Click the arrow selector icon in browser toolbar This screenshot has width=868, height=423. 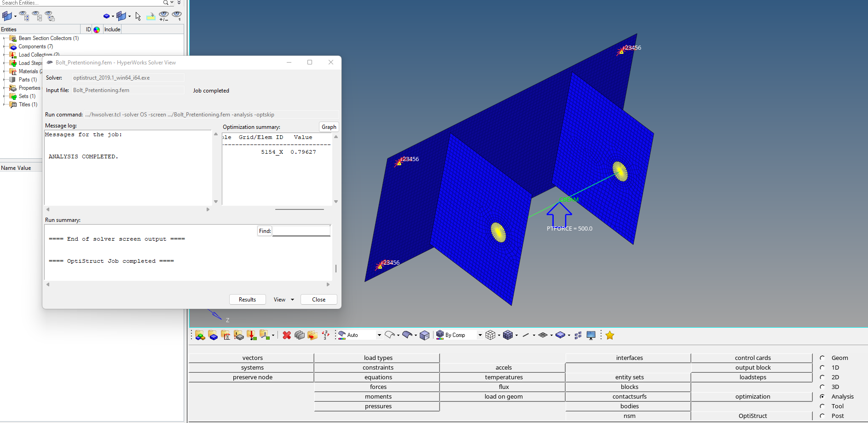[x=138, y=17]
